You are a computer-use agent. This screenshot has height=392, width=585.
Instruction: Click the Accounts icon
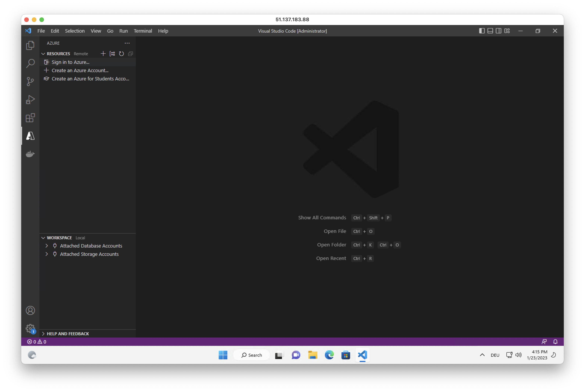tap(30, 311)
